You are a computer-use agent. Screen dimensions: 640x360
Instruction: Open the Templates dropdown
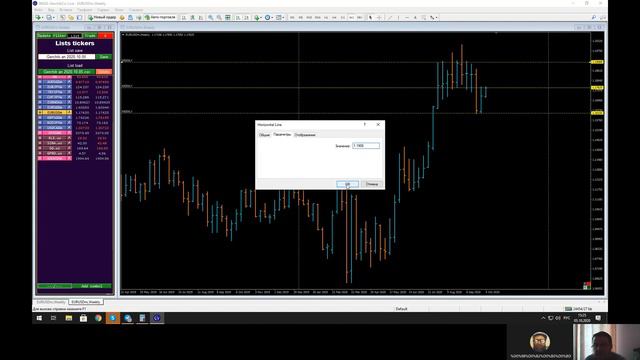click(x=280, y=18)
